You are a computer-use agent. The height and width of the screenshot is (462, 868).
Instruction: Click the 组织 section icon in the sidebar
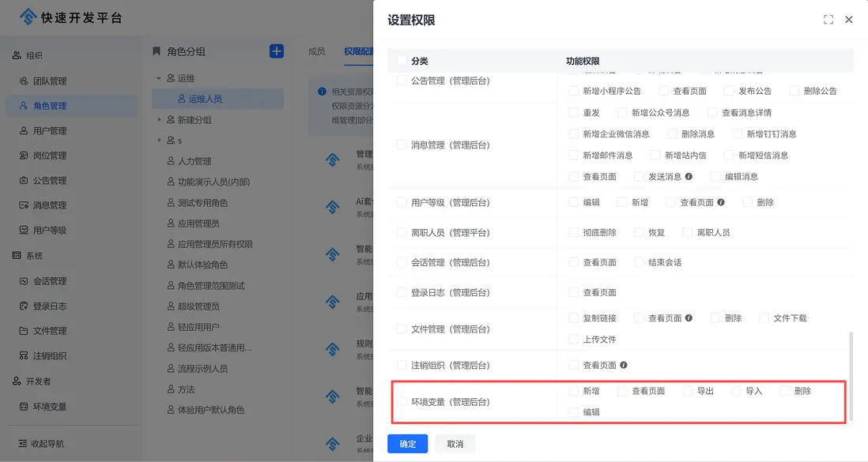(x=17, y=55)
